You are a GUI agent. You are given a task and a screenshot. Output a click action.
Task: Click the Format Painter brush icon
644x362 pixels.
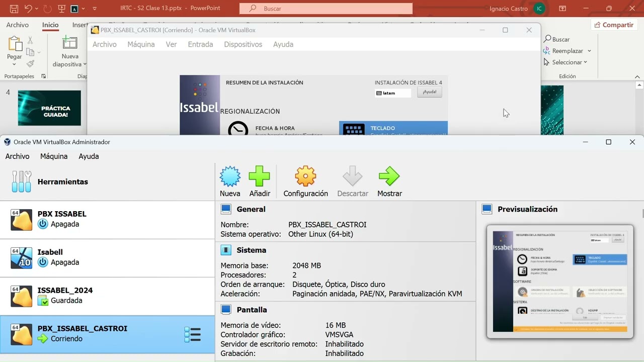[x=30, y=64]
